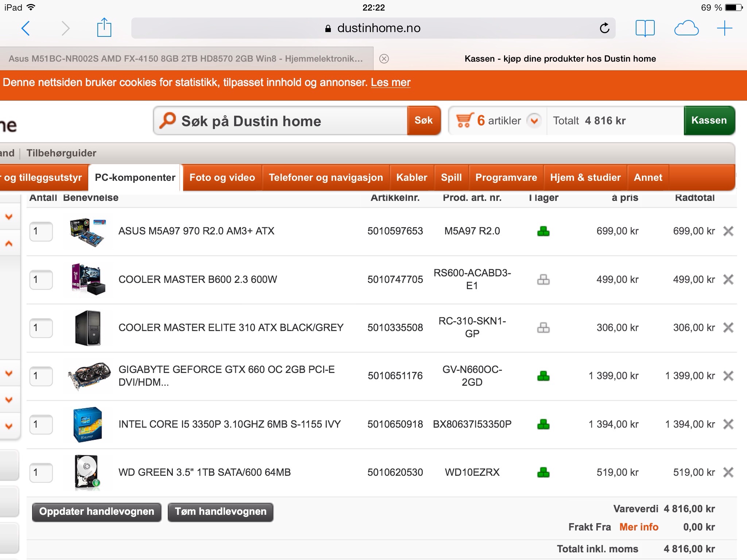Edit quantity field for ASUS M5A97
The height and width of the screenshot is (560, 747).
click(x=41, y=231)
